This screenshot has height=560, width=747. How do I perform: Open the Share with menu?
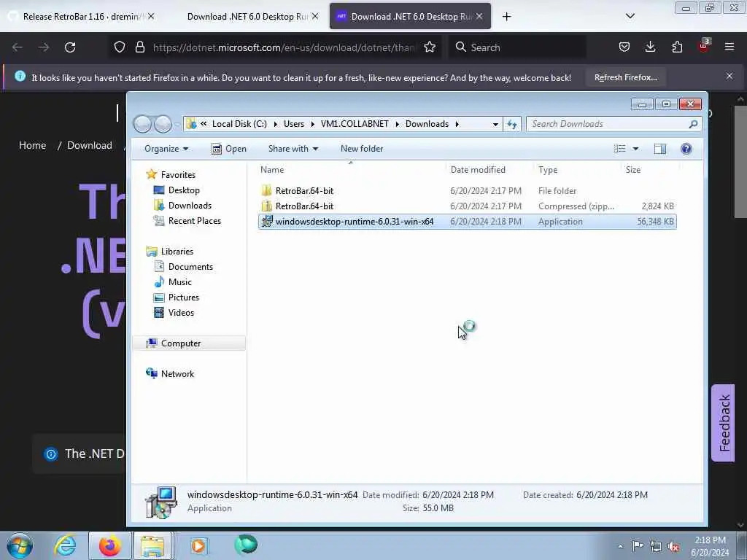(x=293, y=149)
